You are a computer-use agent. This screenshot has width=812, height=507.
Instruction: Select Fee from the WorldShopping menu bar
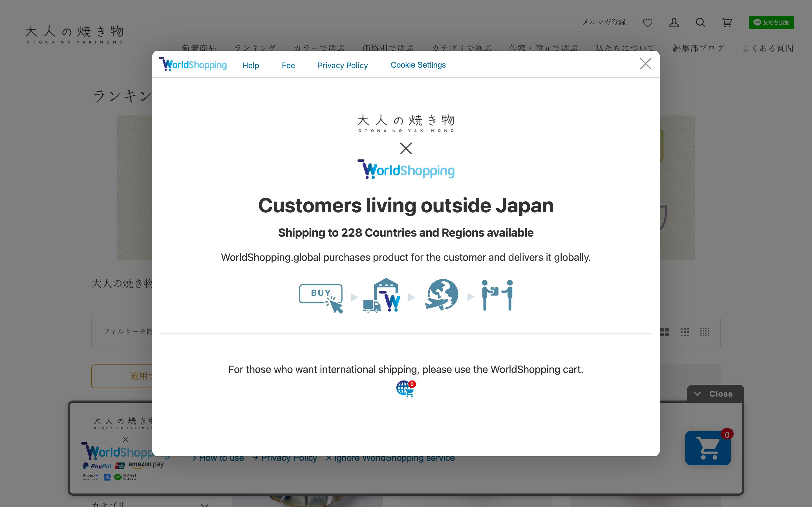(x=288, y=65)
